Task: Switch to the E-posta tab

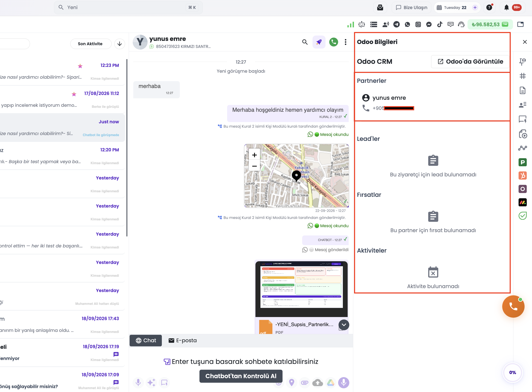Action: (x=183, y=341)
